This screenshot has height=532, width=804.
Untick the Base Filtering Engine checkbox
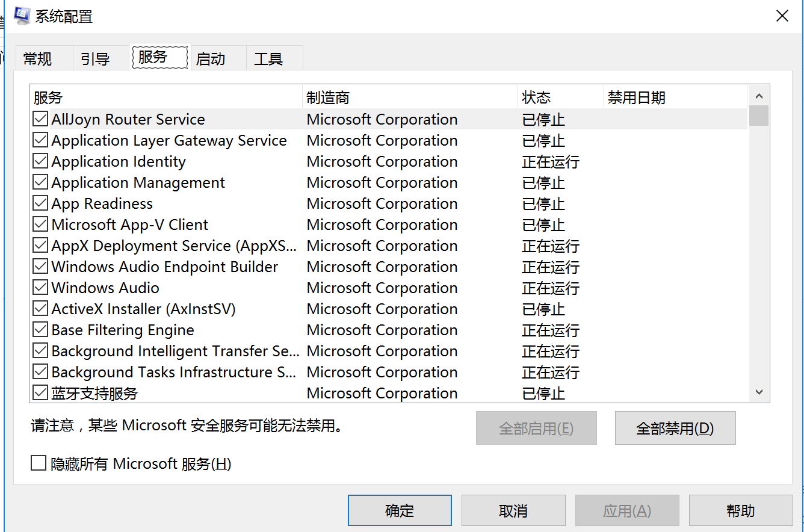[40, 330]
